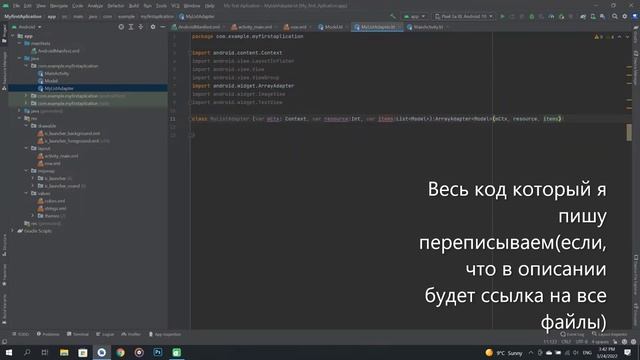Collapse the layout folder
The height and width of the screenshot is (360, 640).
pos(27,148)
